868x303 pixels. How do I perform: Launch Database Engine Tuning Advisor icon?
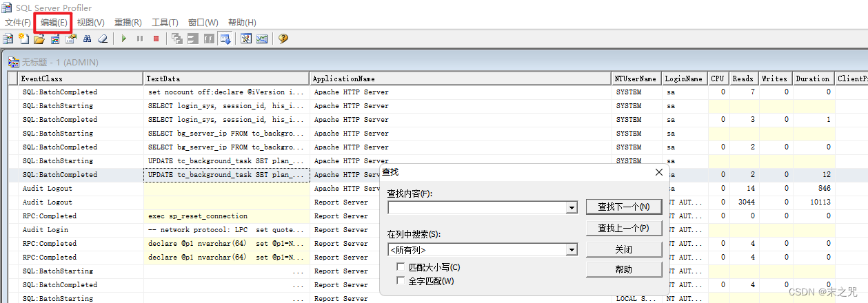click(x=246, y=39)
